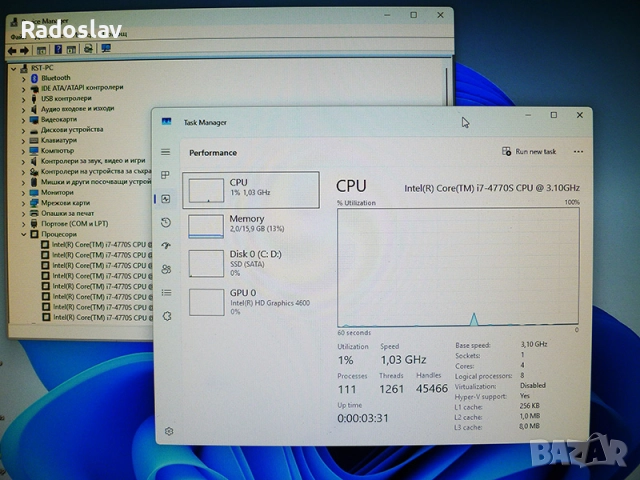Expand Монитори category
This screenshot has width=640, height=480.
click(23, 193)
